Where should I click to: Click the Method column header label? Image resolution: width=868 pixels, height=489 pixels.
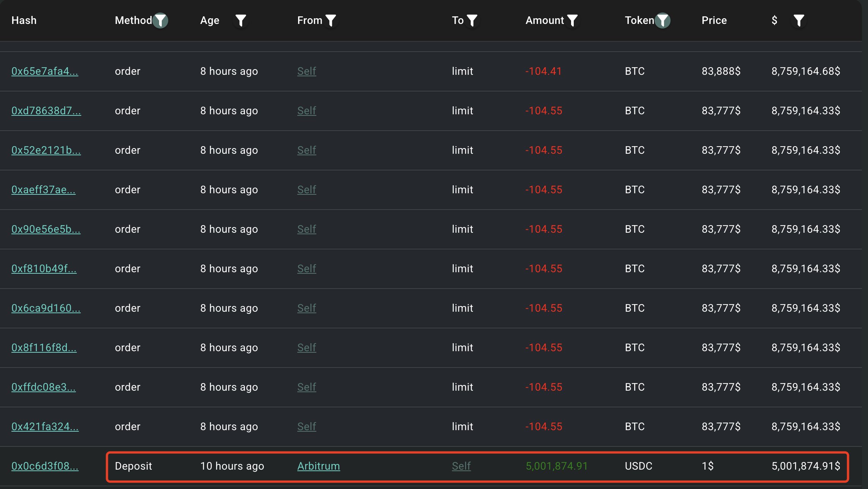coord(133,21)
